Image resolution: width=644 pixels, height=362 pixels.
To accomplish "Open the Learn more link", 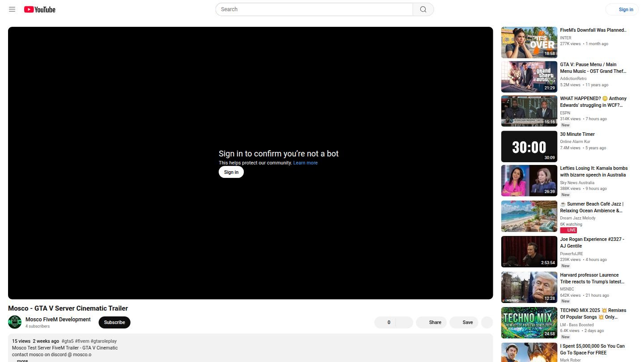I will tap(305, 163).
